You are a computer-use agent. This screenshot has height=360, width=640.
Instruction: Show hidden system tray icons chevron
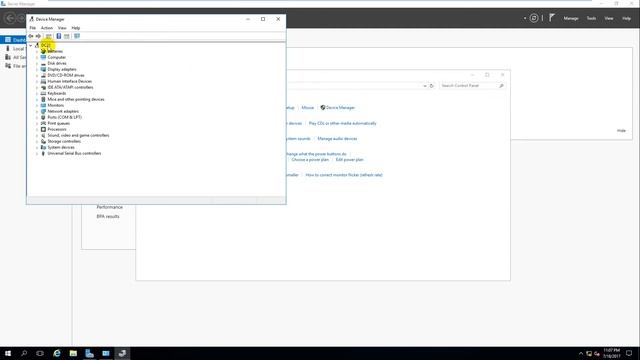581,353
